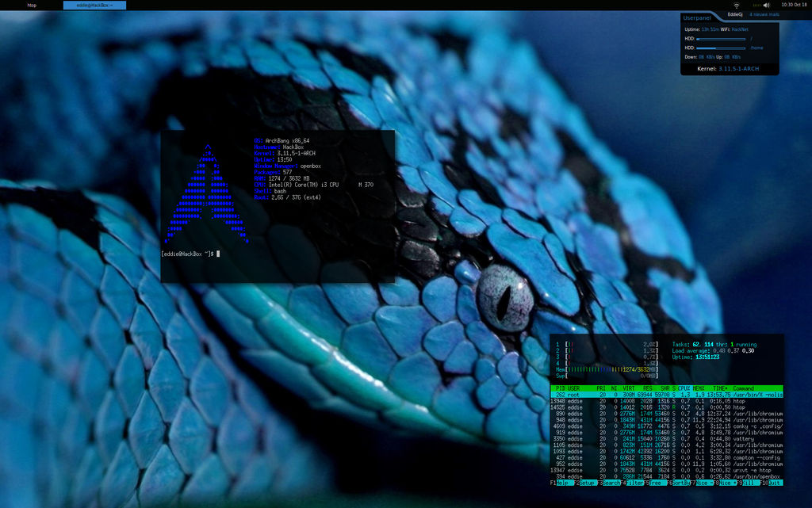The image size is (812, 508).
Task: Select the urxvt -e htop process row
Action: point(666,470)
